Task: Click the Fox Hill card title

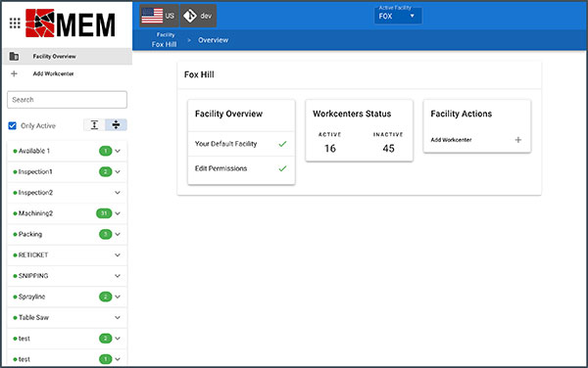Action: point(199,74)
